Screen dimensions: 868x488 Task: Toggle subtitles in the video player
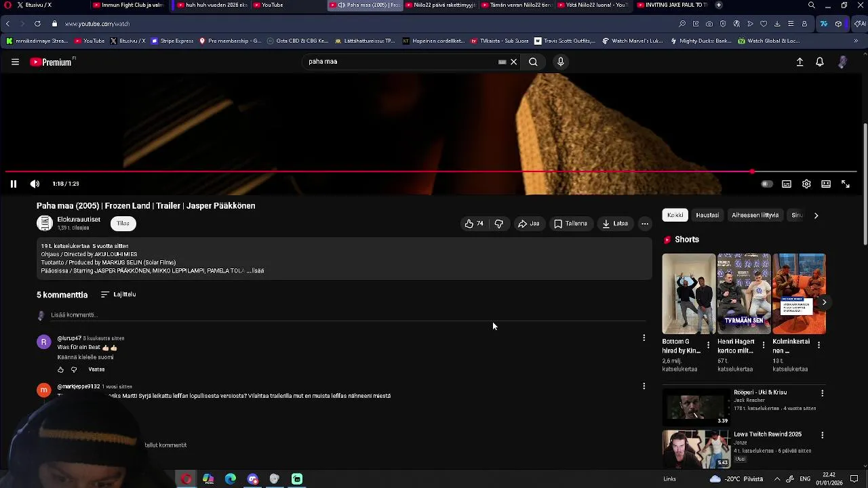[787, 184]
